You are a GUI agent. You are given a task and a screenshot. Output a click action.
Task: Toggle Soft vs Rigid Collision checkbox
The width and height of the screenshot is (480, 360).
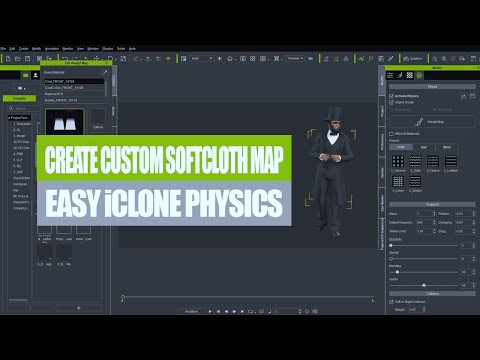(x=391, y=302)
